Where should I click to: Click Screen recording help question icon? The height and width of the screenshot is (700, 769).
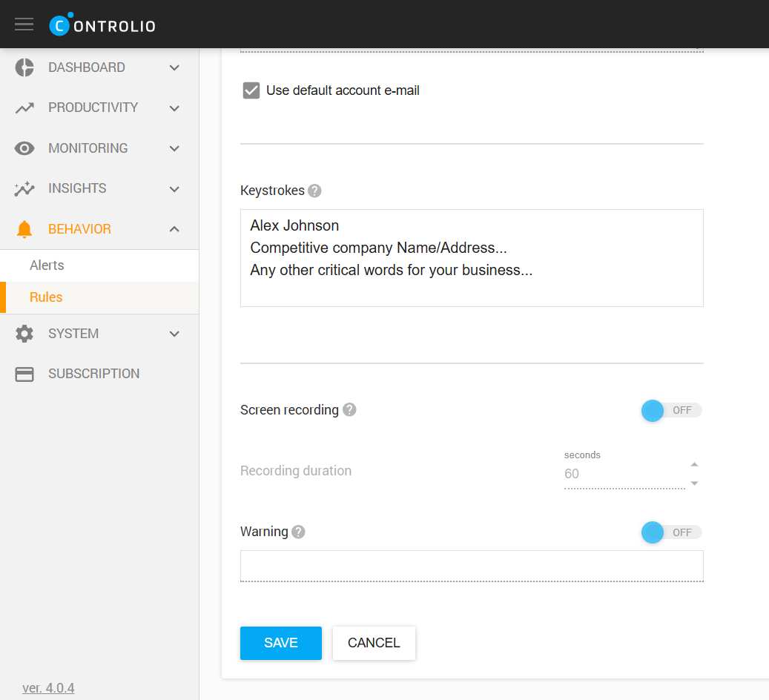[x=349, y=409]
